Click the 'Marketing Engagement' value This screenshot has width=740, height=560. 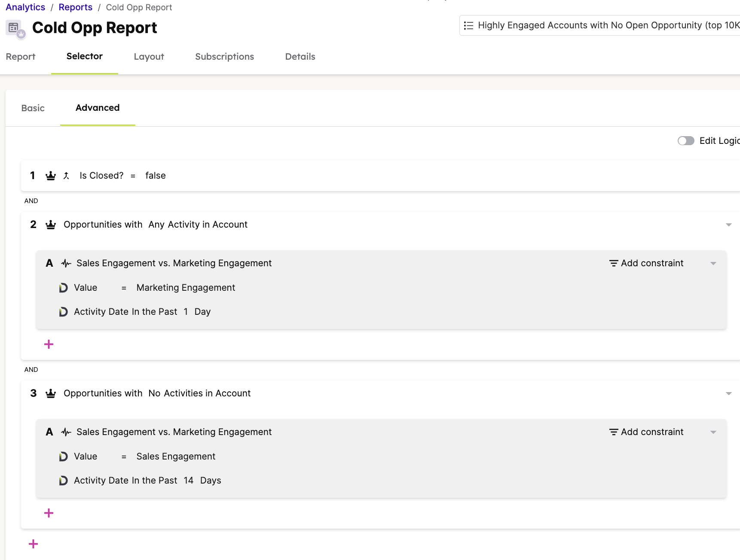coord(186,288)
